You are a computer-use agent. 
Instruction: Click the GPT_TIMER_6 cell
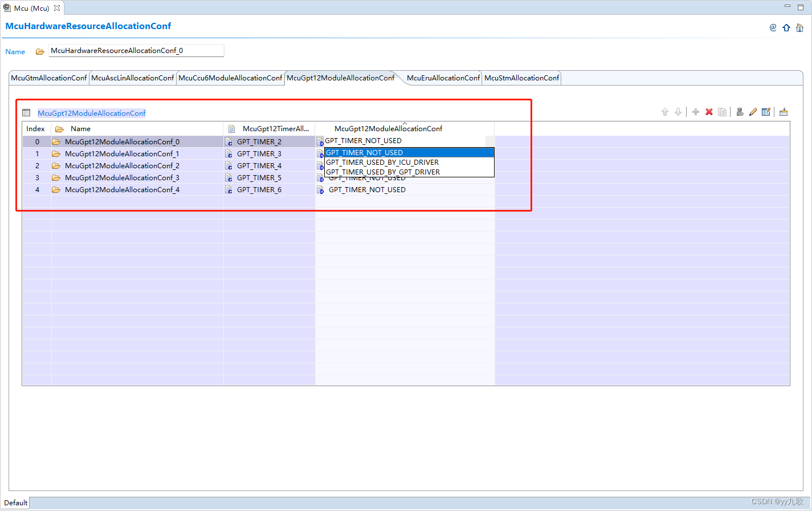pos(270,190)
